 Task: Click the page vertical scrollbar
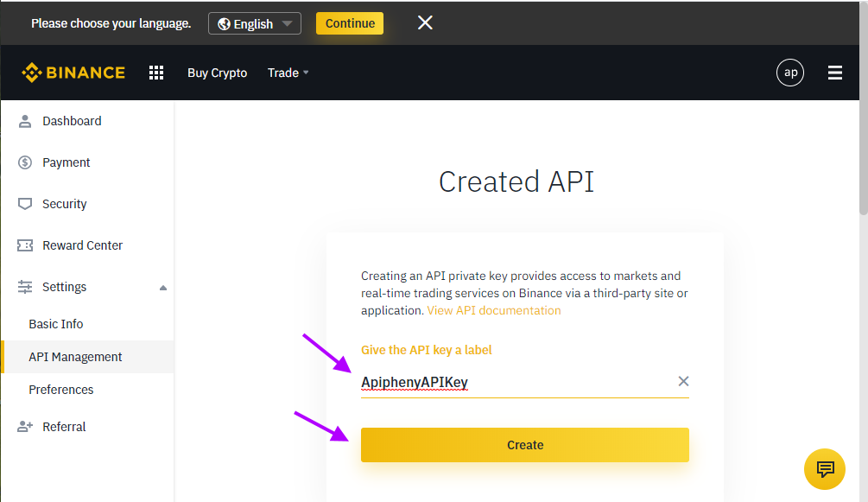(x=864, y=108)
